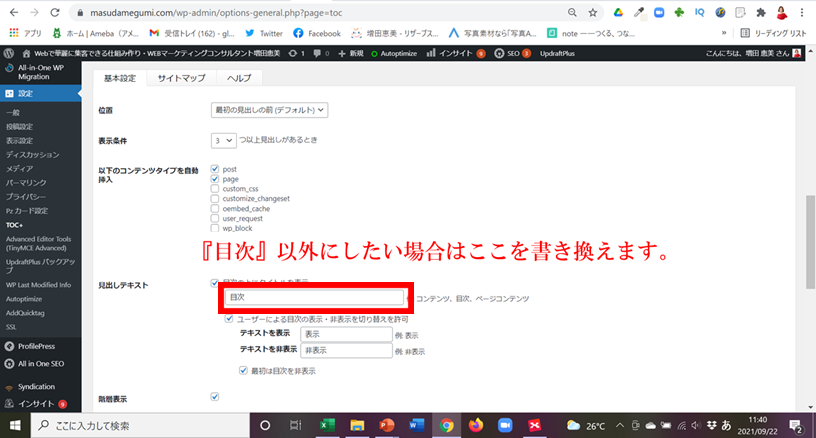The height and width of the screenshot is (438, 816).
Task: Open Excel from the taskbar
Action: tap(327, 426)
